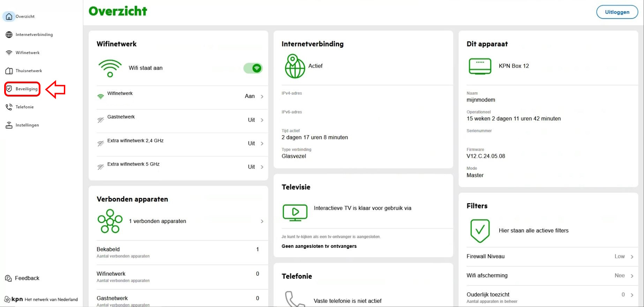This screenshot has height=307, width=644.
Task: Click the Overzicht page heading
Action: pyautogui.click(x=118, y=11)
